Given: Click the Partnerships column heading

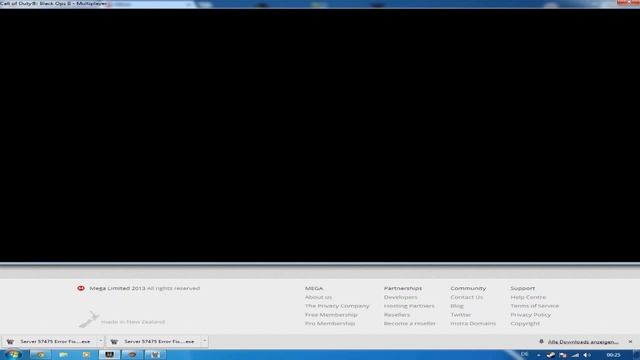Looking at the screenshot, I should coord(403,288).
